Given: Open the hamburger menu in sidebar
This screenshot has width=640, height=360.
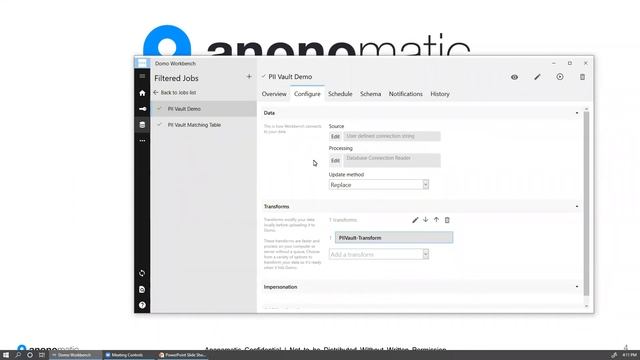Looking at the screenshot, I should click(142, 76).
